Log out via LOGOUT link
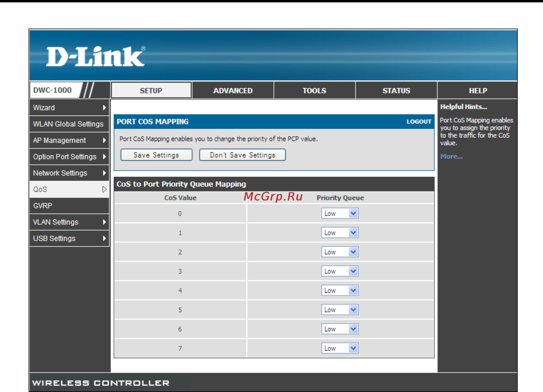Screen dimensions: 543x392 (419, 122)
